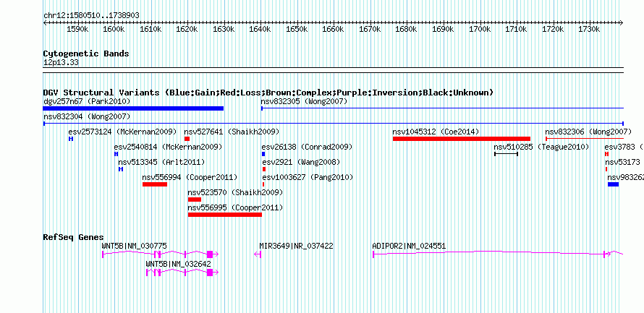Image resolution: width=644 pixels, height=313 pixels.
Task: Click the 1670k ruler tick label
Action: pos(370,30)
